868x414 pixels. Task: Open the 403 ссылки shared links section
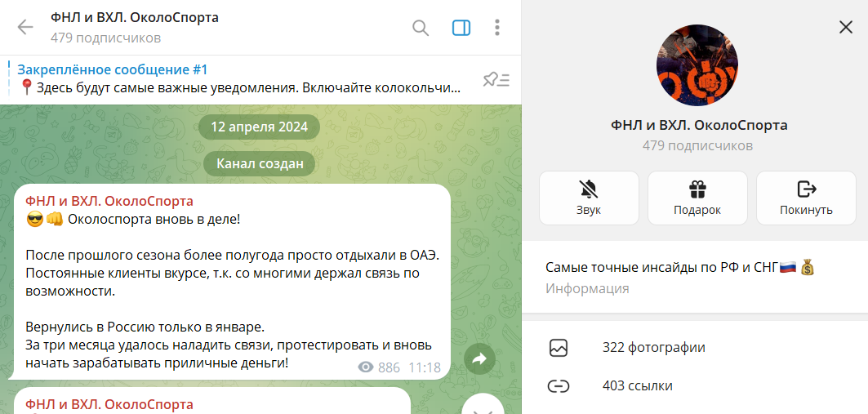[x=695, y=385]
